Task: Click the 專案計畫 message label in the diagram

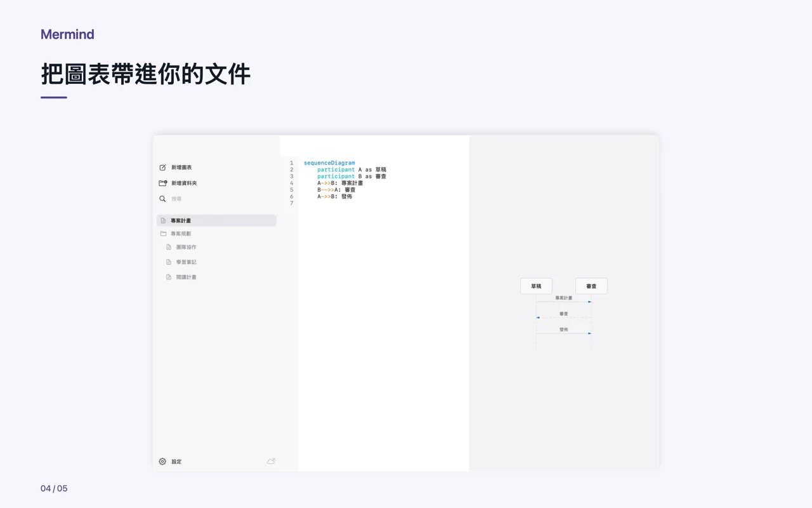Action: (563, 298)
